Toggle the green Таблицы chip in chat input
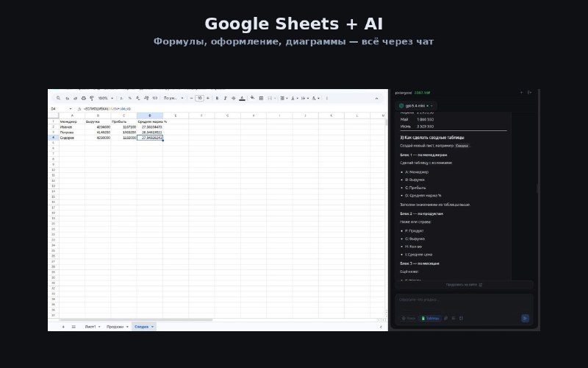 (x=430, y=318)
